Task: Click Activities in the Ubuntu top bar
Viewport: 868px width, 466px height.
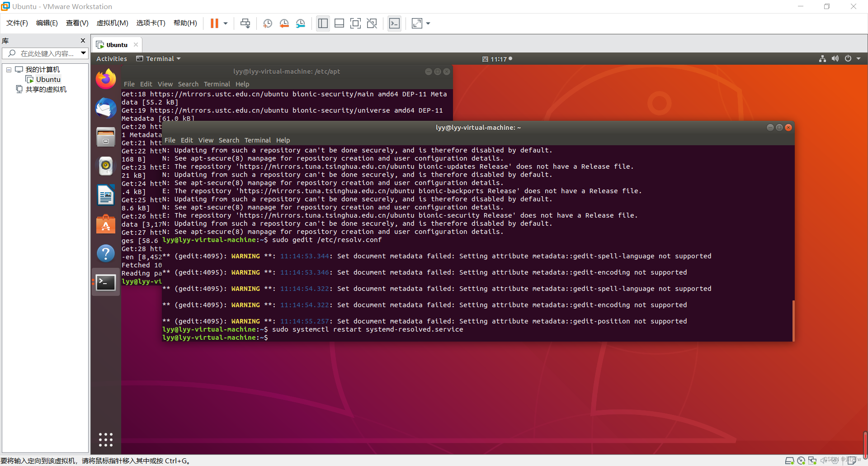Action: click(111, 58)
